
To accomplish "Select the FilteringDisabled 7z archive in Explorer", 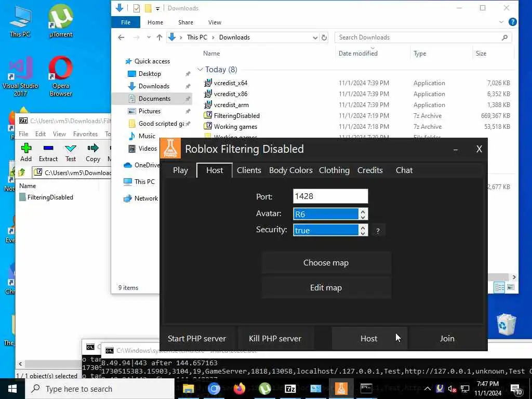I will click(x=236, y=116).
